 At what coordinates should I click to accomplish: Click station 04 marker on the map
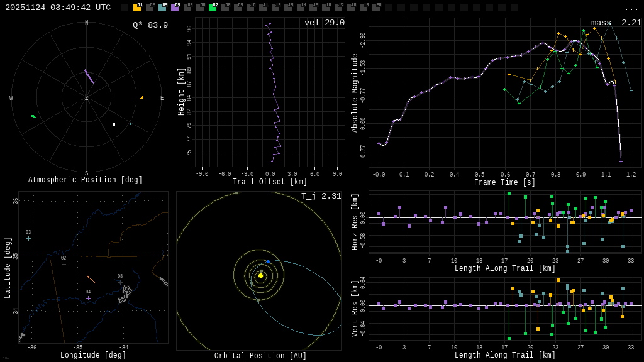coord(88,298)
